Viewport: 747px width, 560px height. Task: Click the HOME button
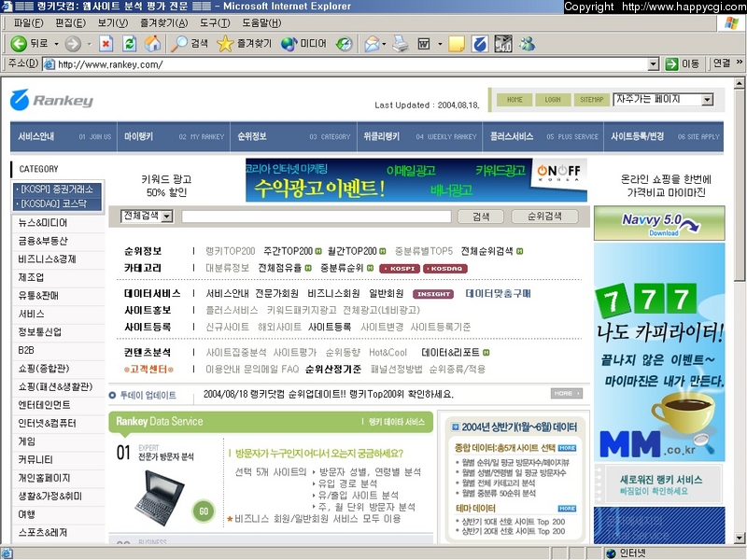pyautogui.click(x=514, y=100)
